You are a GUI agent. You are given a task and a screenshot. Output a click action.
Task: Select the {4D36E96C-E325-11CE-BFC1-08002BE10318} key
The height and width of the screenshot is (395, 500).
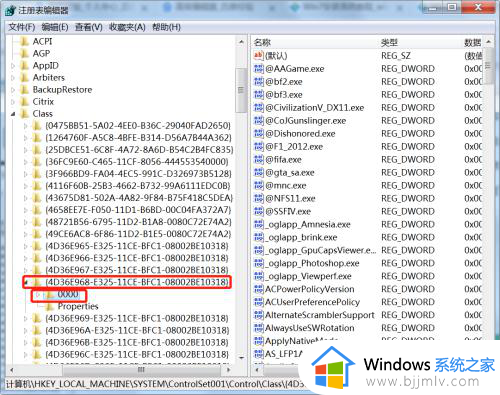(137, 354)
